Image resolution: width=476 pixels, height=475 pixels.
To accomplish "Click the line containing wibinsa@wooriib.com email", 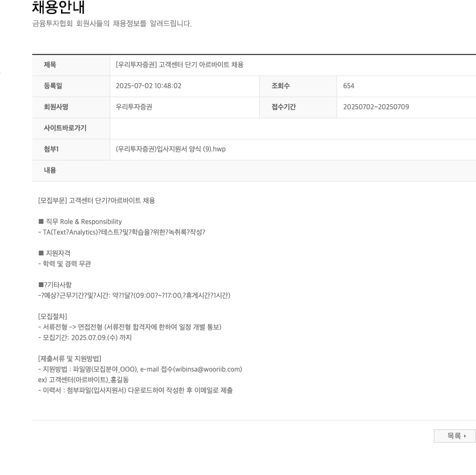I will point(140,369).
